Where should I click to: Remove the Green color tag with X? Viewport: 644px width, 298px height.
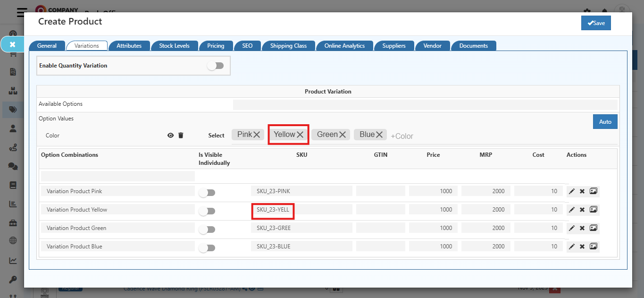pyautogui.click(x=343, y=135)
